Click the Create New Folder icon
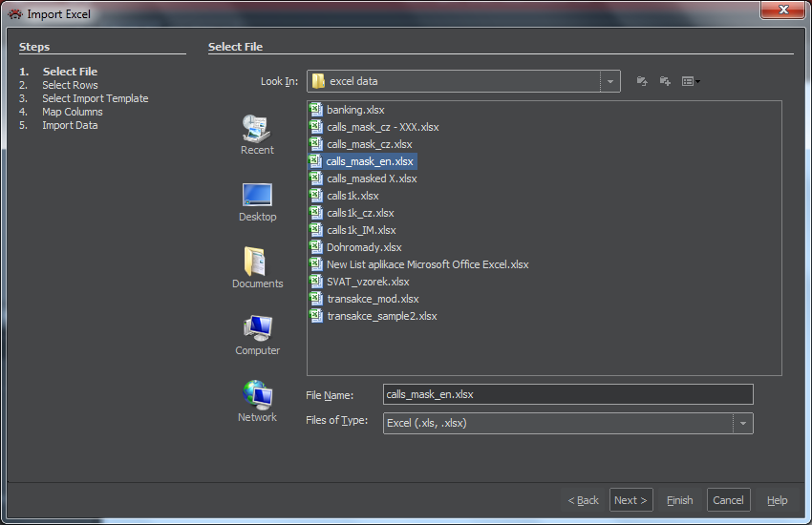The width and height of the screenshot is (812, 525). [665, 82]
